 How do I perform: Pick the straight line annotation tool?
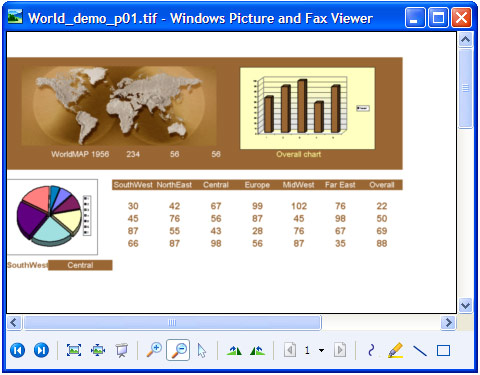420,351
